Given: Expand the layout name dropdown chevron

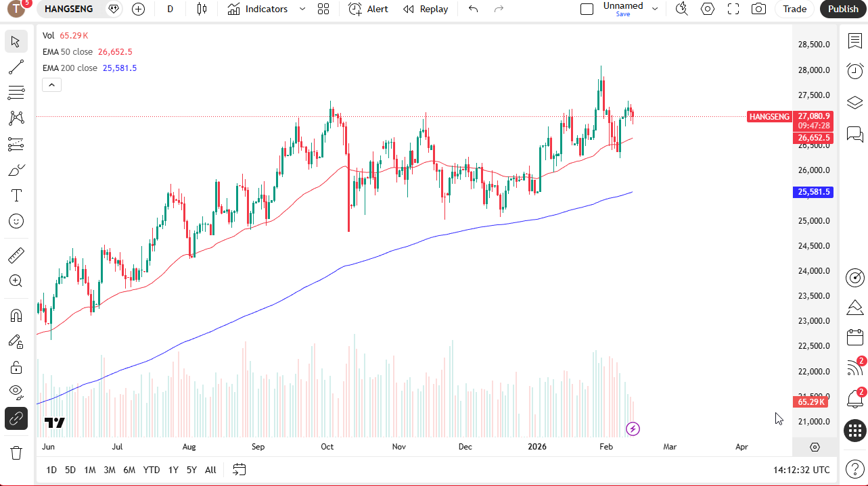Looking at the screenshot, I should tap(655, 9).
